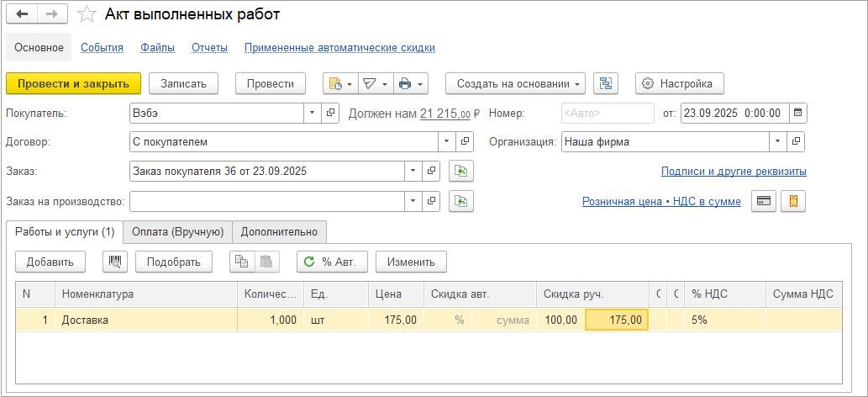Click Добавить to add a row
The width and height of the screenshot is (868, 397).
(50, 262)
